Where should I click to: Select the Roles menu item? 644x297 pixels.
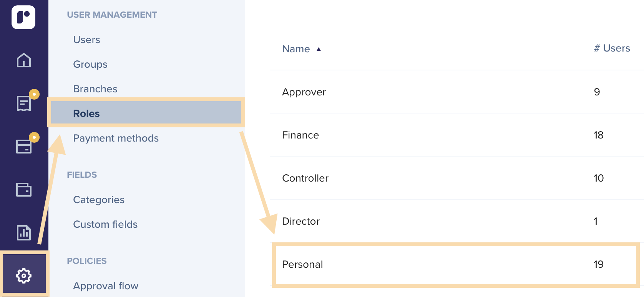pyautogui.click(x=146, y=113)
